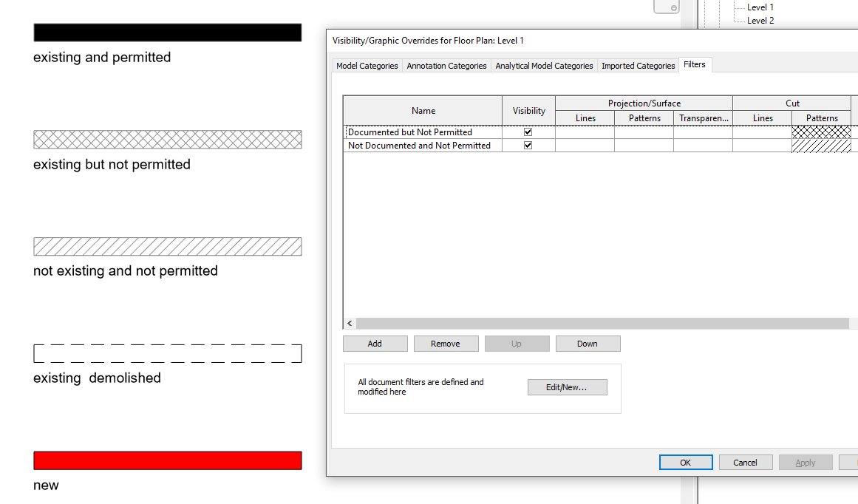Select Level 1 in the Project Browser
Image resolution: width=858 pixels, height=504 pixels.
[x=759, y=7]
